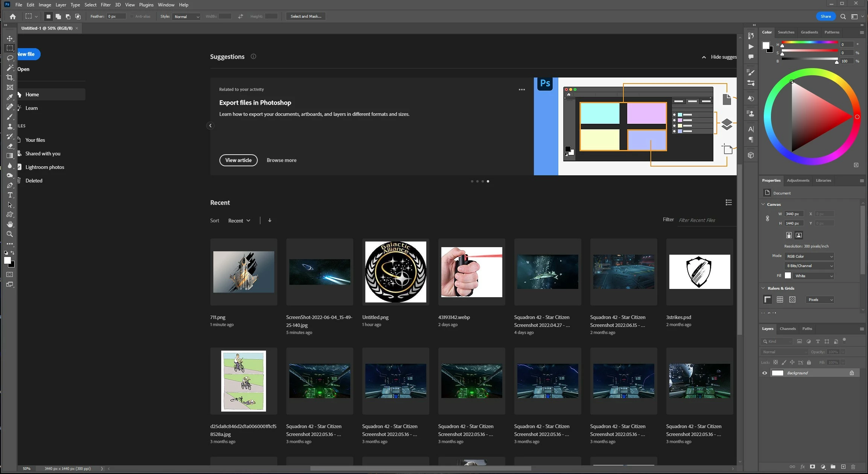Viewport: 868px width, 474px height.
Task: Hide the Background layer visibility eye
Action: pos(765,373)
